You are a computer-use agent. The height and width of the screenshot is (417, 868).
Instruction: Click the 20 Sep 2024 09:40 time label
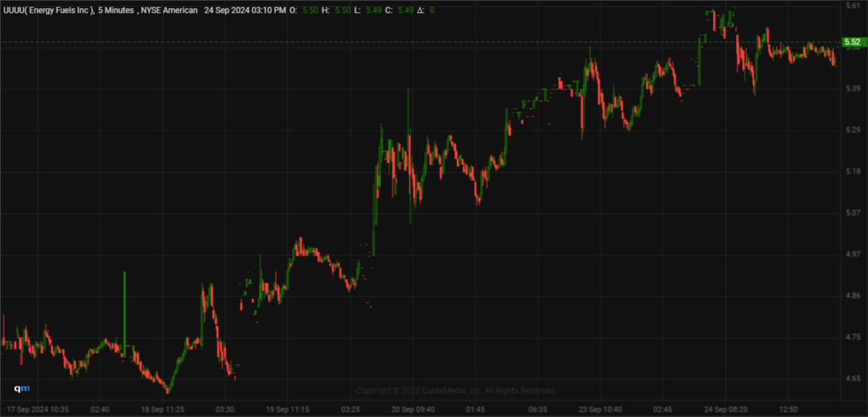(x=413, y=410)
